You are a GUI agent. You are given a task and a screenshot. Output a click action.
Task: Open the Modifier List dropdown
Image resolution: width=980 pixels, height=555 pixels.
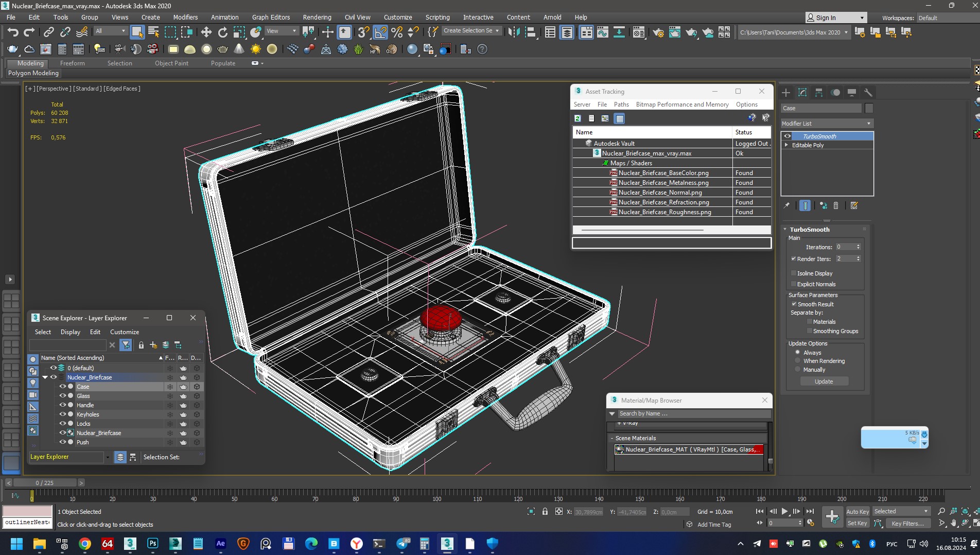click(x=827, y=124)
